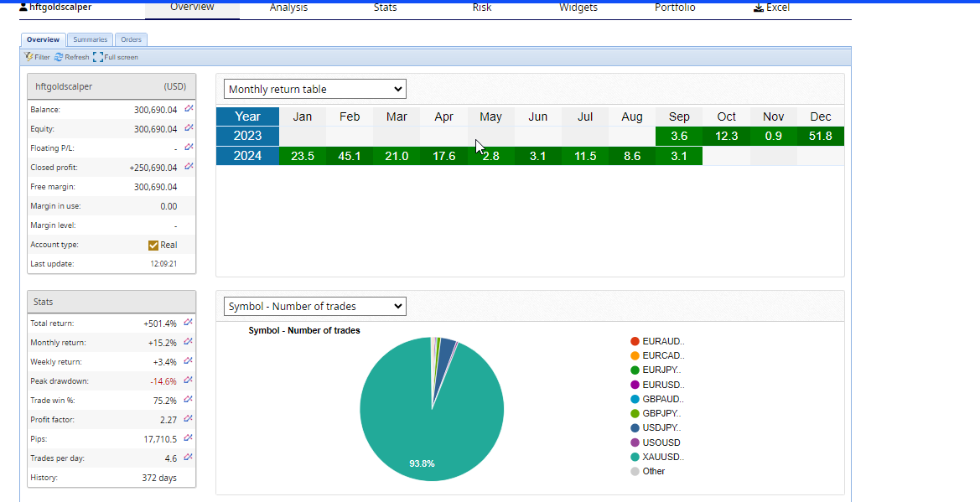Click the December 2023 return cell 51.8
Viewport: 980px width, 502px height.
[821, 136]
